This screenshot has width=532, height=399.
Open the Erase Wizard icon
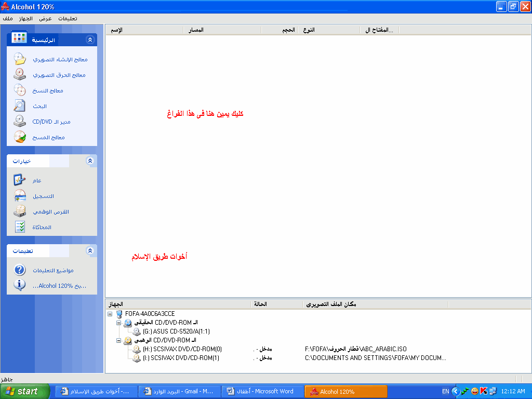coord(20,137)
